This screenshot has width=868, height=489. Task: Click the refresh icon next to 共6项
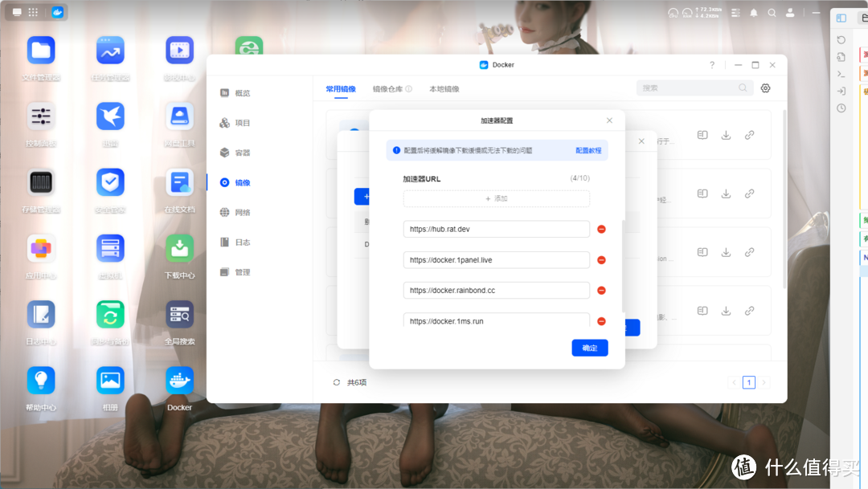pos(336,382)
